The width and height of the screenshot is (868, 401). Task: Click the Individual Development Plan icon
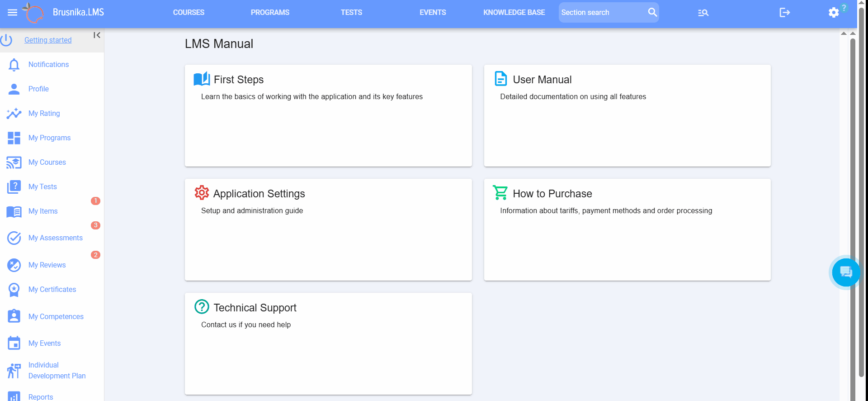14,371
